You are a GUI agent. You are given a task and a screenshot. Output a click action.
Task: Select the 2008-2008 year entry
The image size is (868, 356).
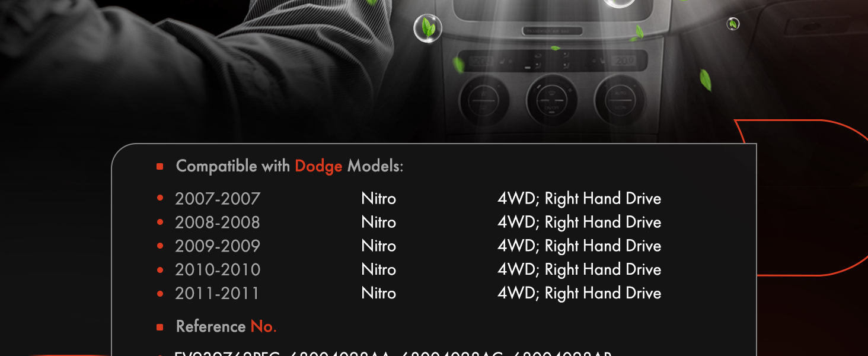(218, 223)
